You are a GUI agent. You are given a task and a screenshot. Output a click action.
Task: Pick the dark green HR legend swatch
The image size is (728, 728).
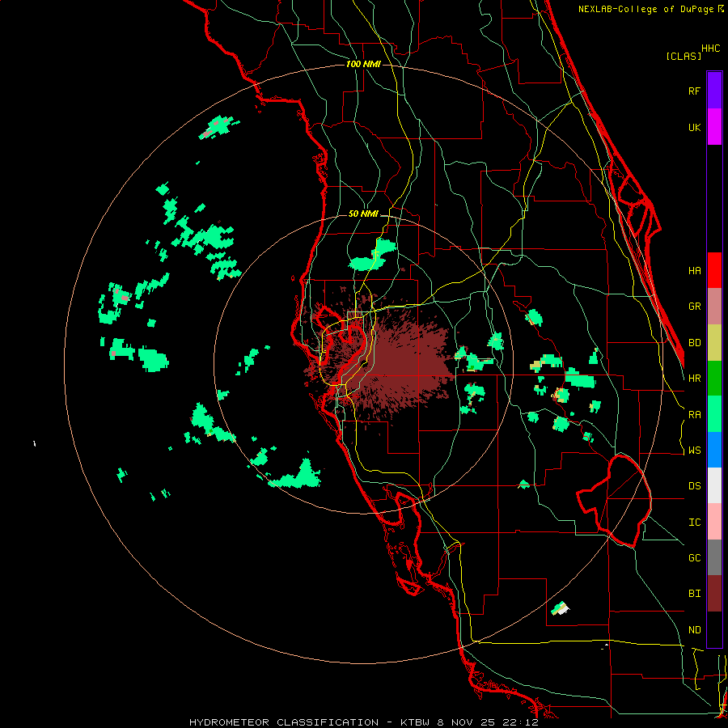click(714, 379)
